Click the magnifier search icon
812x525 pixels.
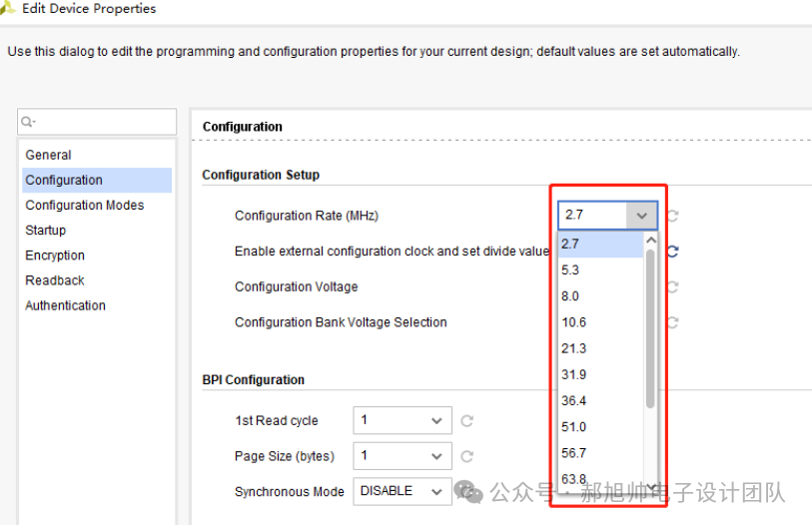[x=27, y=122]
